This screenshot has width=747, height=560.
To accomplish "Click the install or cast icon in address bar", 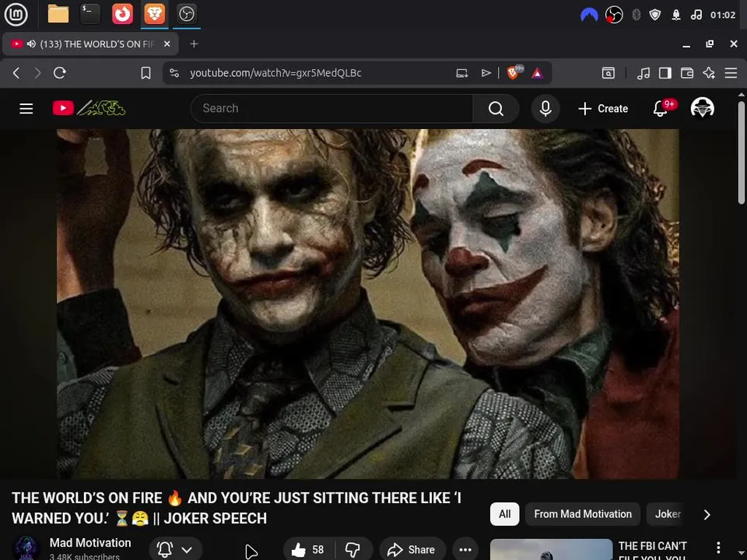I will tap(461, 73).
